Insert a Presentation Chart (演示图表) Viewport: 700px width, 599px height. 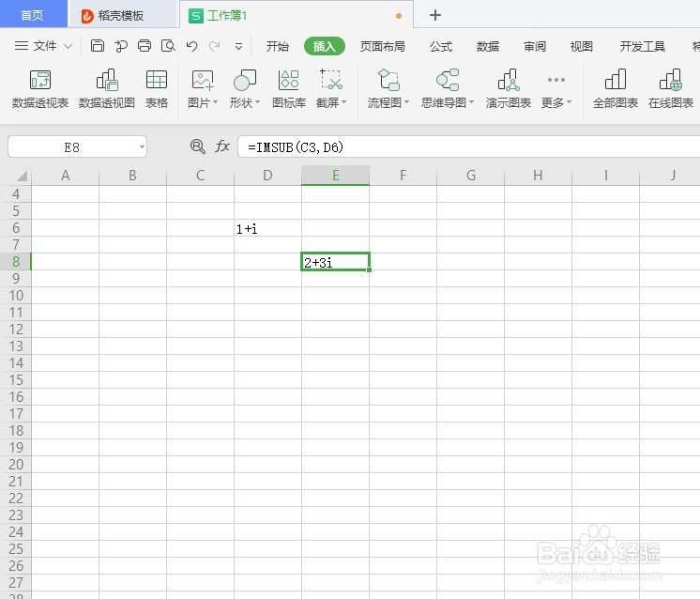point(508,89)
